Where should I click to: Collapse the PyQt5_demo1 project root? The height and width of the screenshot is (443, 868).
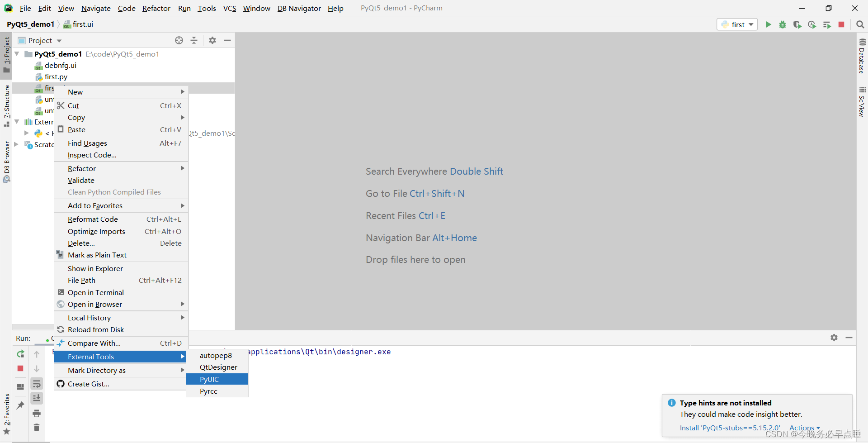click(17, 54)
